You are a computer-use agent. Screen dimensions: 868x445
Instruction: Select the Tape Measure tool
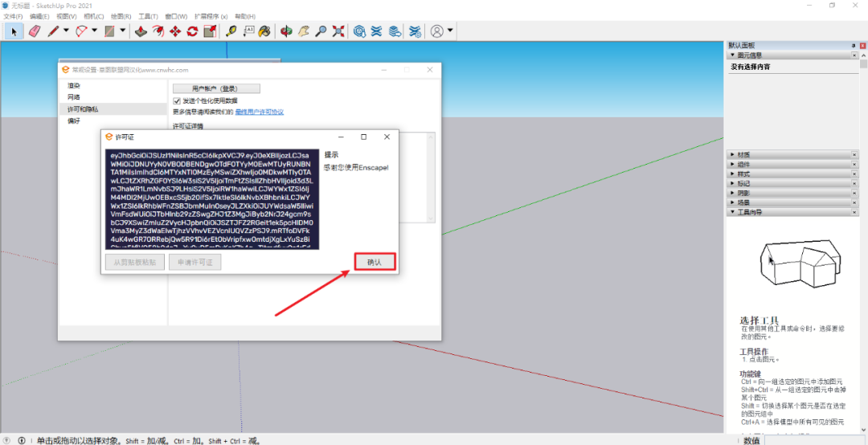231,31
